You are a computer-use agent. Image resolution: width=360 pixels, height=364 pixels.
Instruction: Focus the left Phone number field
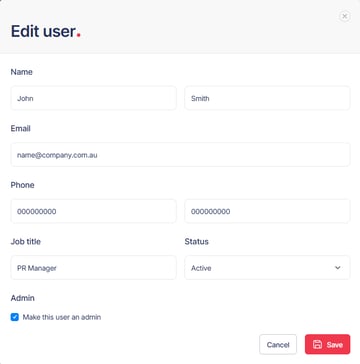pos(94,211)
